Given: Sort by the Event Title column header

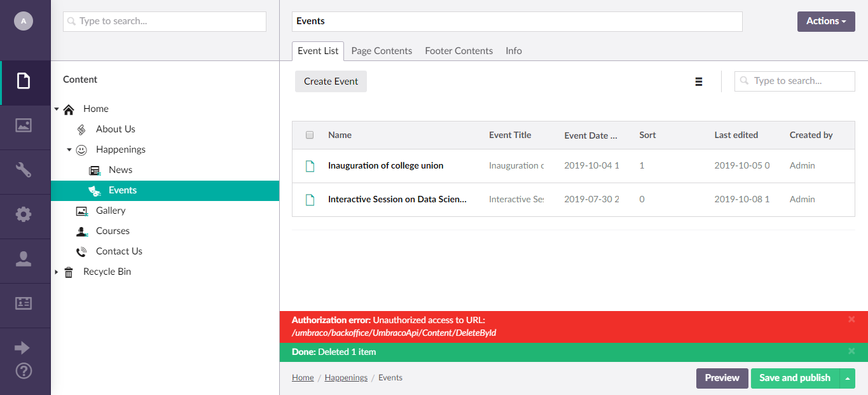Looking at the screenshot, I should pyautogui.click(x=510, y=135).
